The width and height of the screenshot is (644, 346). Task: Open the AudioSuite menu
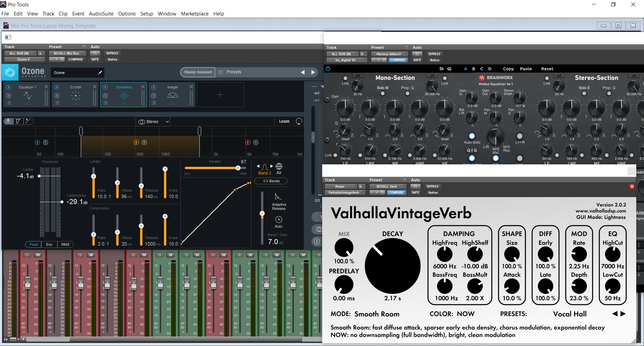coord(101,14)
